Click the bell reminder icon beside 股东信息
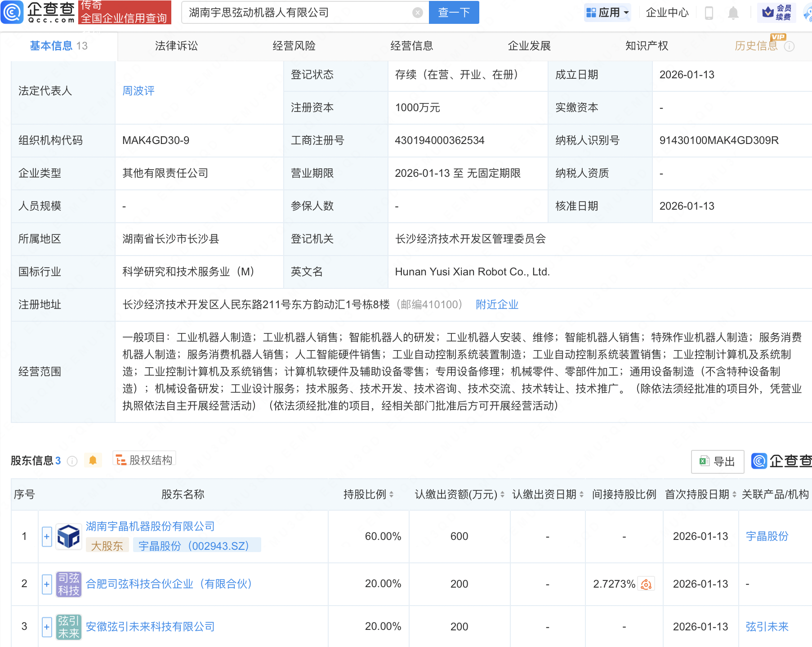Screen dimensions: 812x647 click(93, 460)
